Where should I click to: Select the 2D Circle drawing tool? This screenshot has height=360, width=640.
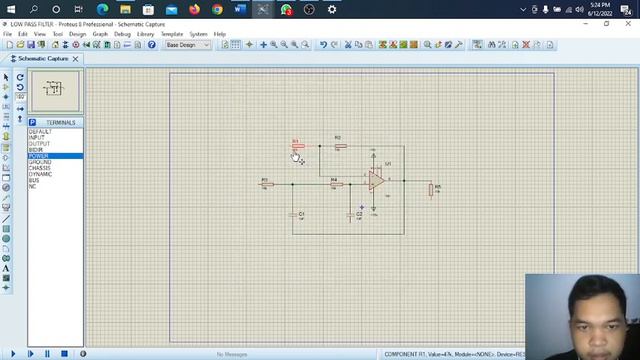pos(6,239)
